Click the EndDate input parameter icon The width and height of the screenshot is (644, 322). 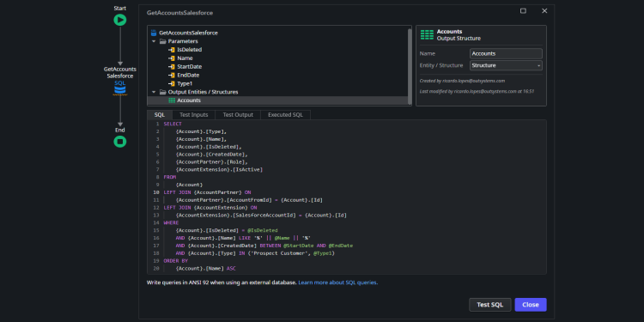click(172, 76)
